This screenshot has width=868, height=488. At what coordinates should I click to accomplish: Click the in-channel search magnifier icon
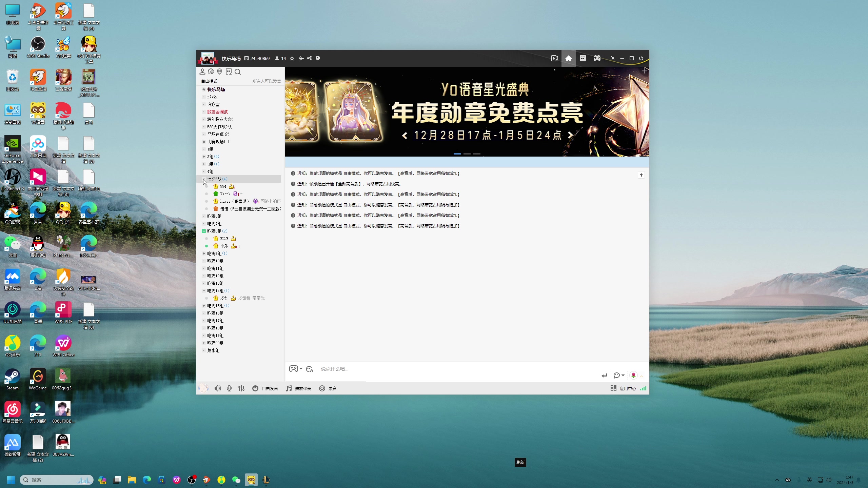tap(238, 72)
